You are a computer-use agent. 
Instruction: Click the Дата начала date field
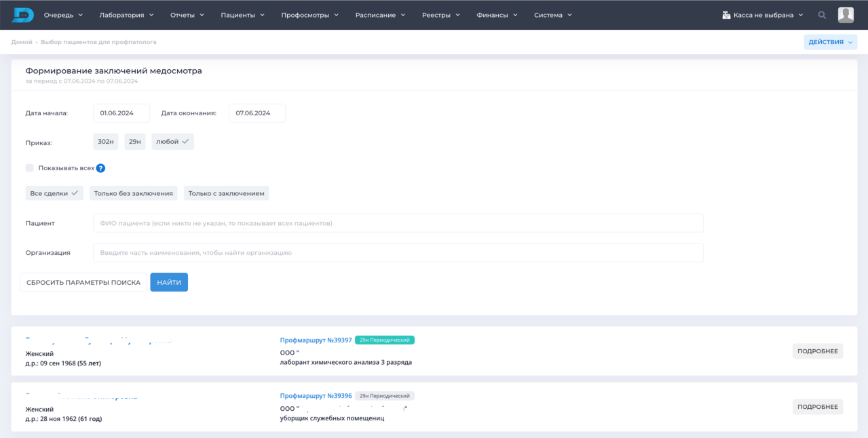click(121, 113)
